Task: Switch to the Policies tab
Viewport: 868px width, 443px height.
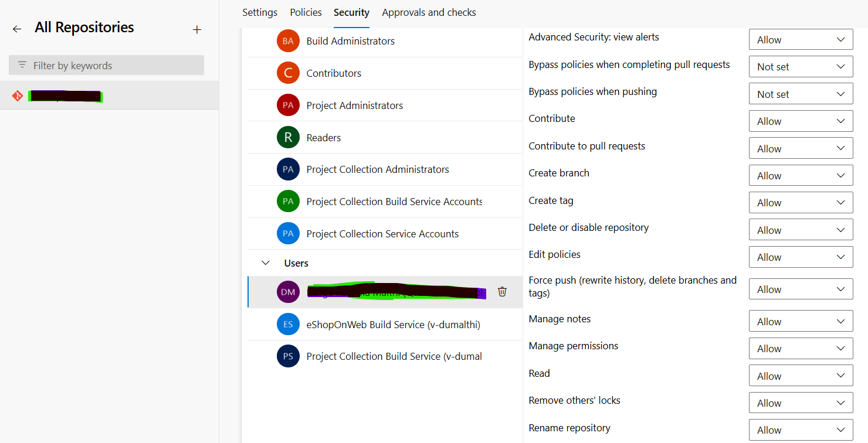Action: click(x=306, y=12)
